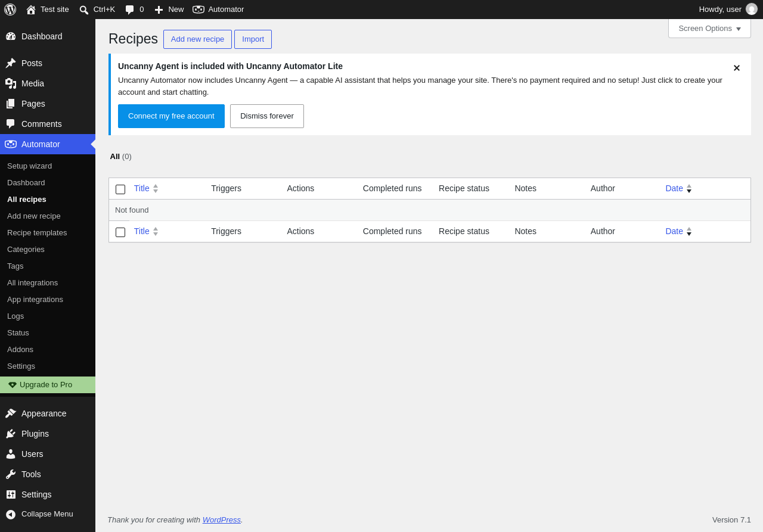Tick the select-all checkbox in table footer
Viewport: 763px width, 532px height.
point(120,232)
